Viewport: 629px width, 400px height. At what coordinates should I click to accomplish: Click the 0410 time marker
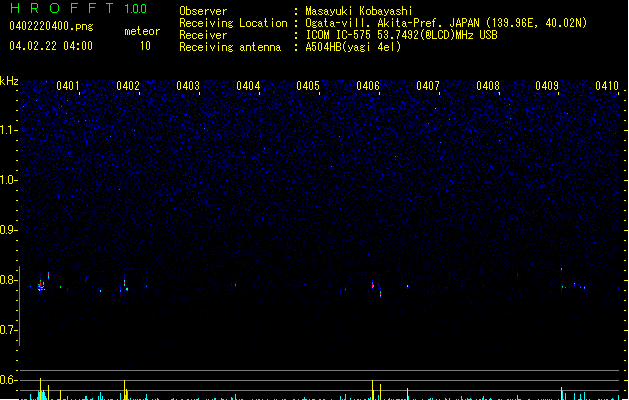pos(607,86)
